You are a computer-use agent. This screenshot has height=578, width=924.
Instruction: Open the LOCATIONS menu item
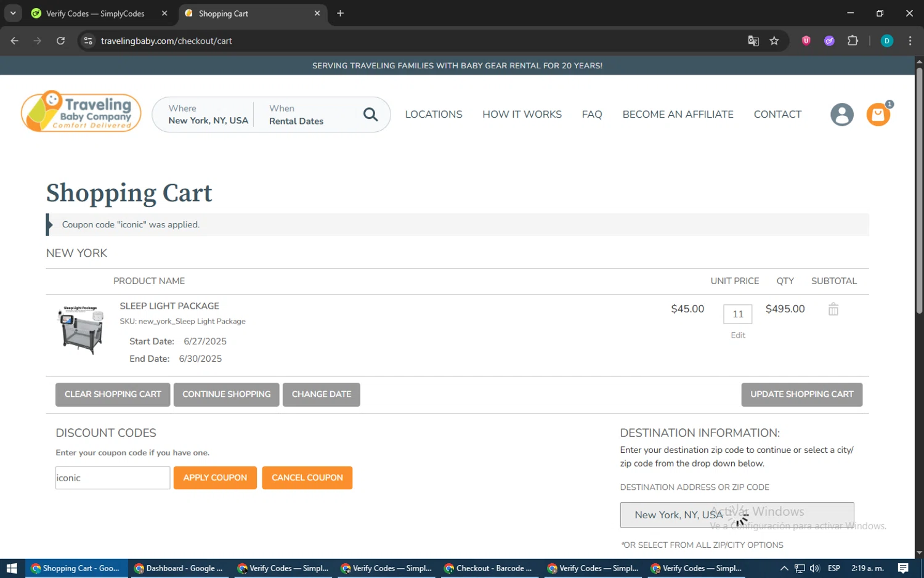(x=434, y=114)
